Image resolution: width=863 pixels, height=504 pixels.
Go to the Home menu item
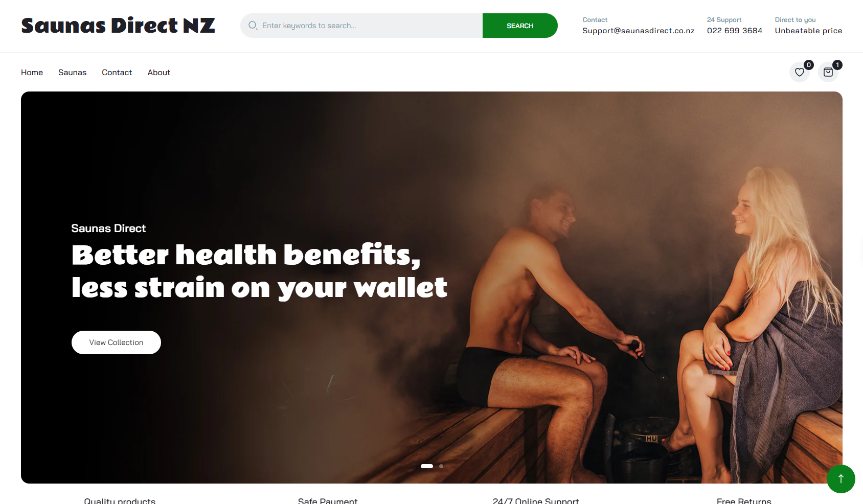[x=32, y=73]
